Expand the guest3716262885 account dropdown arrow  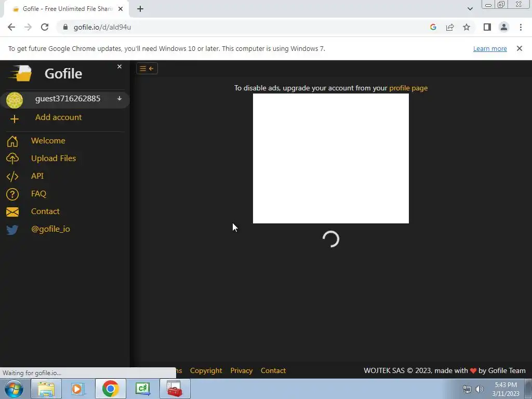pyautogui.click(x=119, y=98)
